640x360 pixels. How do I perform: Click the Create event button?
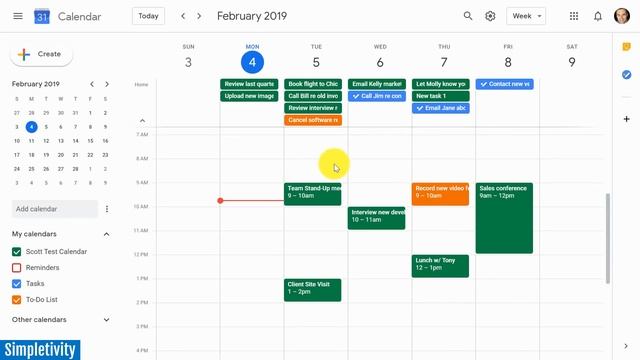tap(41, 54)
